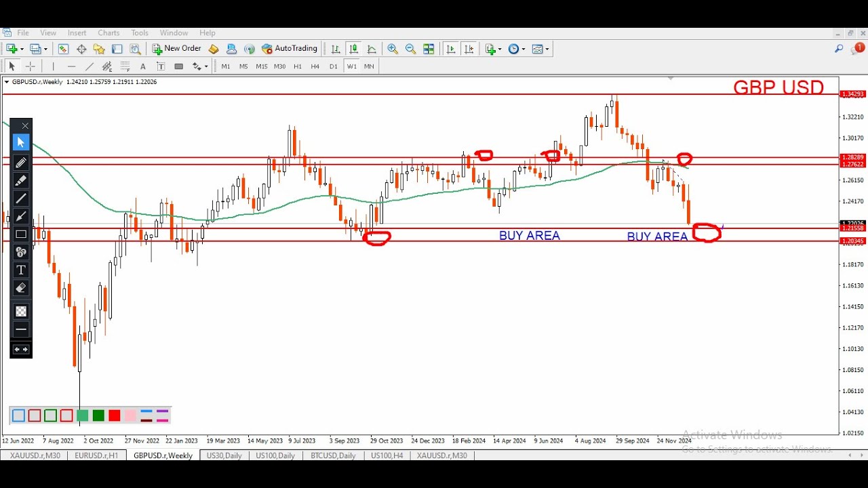Toggle the AutoTrading button
Screen dimensions: 868x488
click(290, 49)
